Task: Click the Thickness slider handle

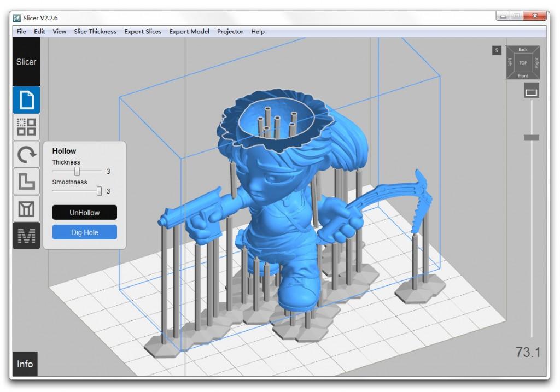Action: (x=77, y=172)
